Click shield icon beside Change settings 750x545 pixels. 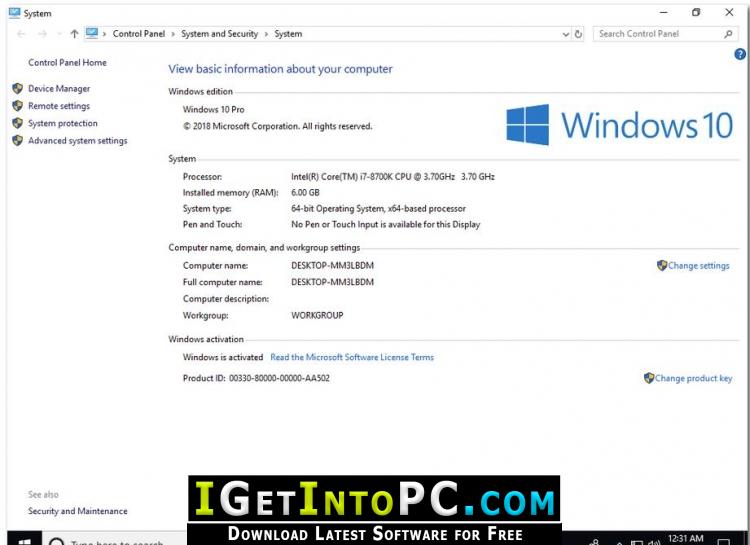[x=662, y=266]
